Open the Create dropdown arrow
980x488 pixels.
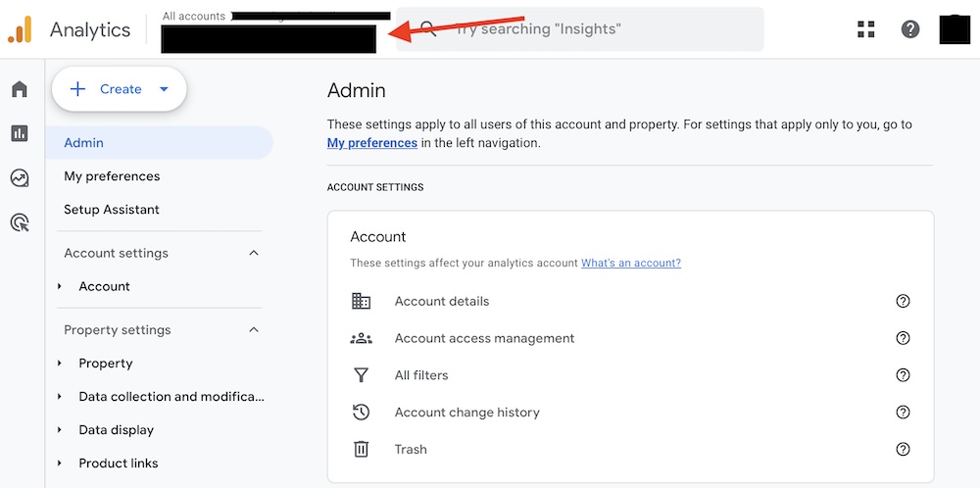click(164, 89)
